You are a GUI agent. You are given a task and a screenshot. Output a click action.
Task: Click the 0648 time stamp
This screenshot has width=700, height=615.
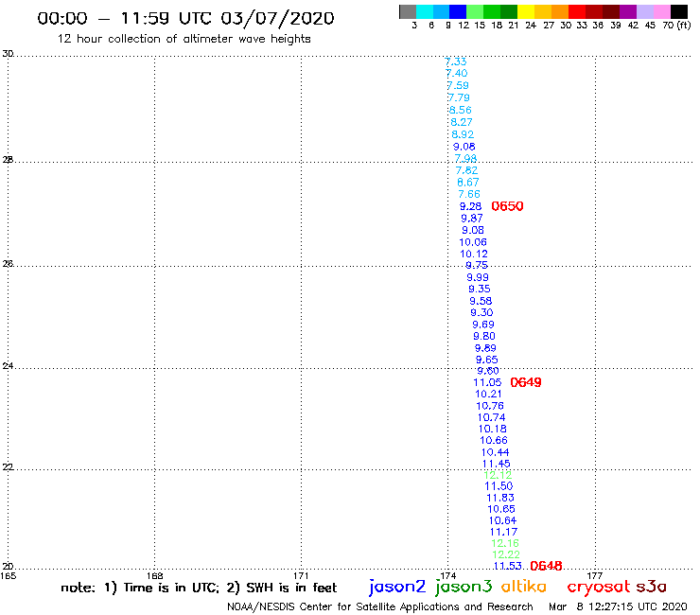point(546,566)
